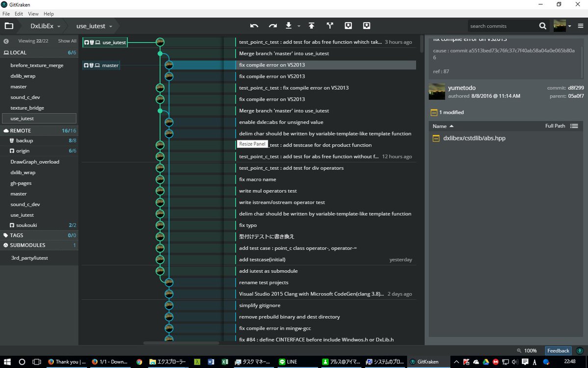
Task: Open the Task View taskbar icon
Action: [x=37, y=362]
